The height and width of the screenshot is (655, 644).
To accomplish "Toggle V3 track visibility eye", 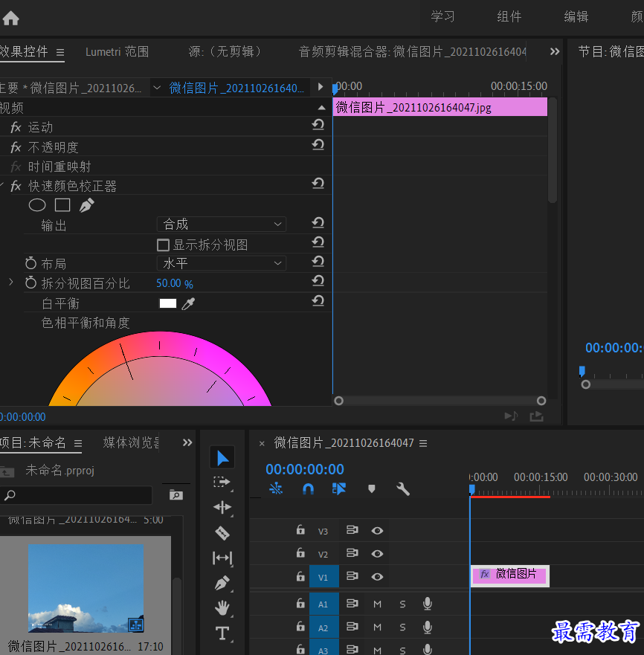I will pos(377,531).
